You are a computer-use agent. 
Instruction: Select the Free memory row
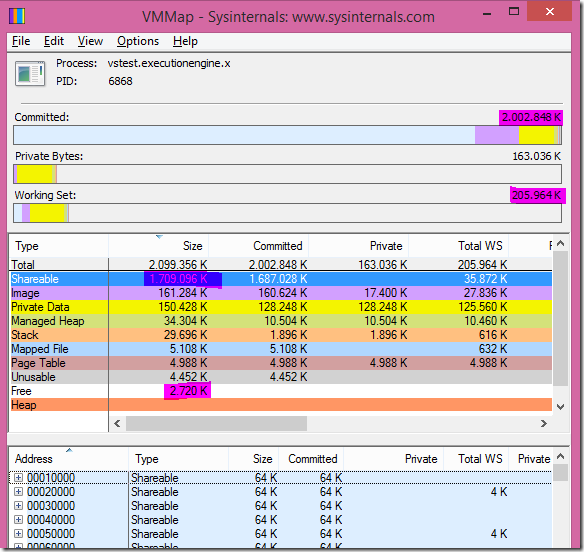pos(281,391)
